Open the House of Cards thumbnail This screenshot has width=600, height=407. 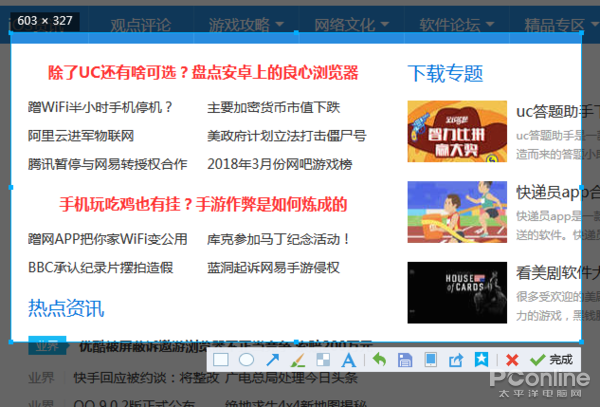[457, 293]
